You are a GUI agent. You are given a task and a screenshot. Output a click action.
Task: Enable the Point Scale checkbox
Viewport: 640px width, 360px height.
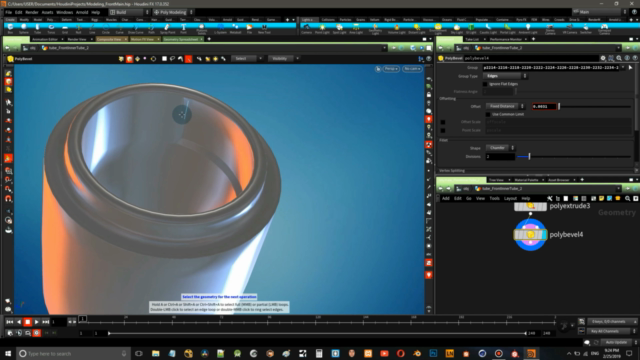(x=443, y=130)
